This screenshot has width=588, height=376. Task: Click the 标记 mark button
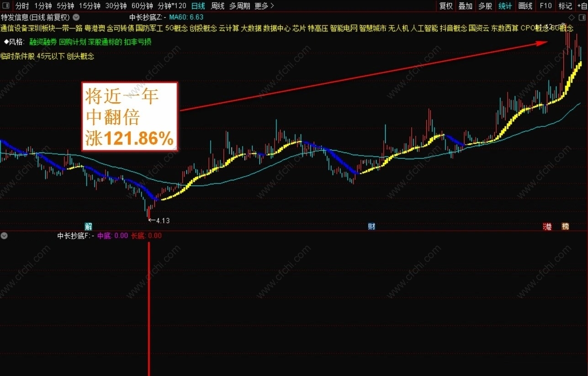point(565,6)
